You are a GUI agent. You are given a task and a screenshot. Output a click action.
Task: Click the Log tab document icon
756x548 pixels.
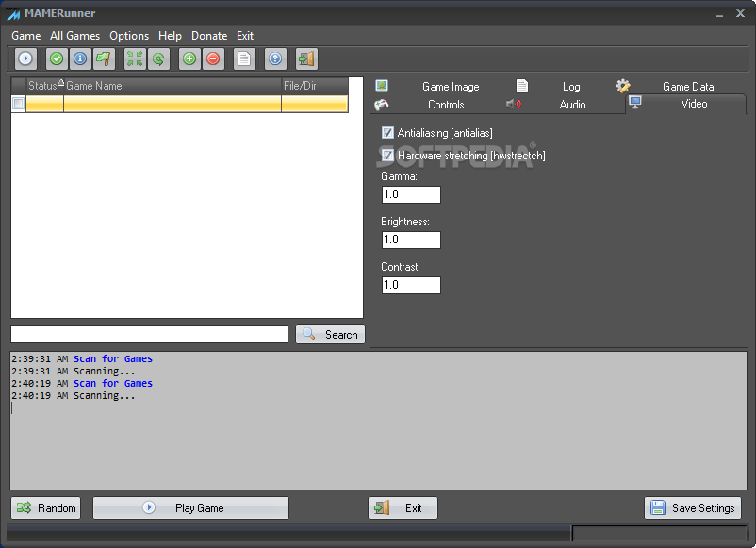[x=522, y=86]
